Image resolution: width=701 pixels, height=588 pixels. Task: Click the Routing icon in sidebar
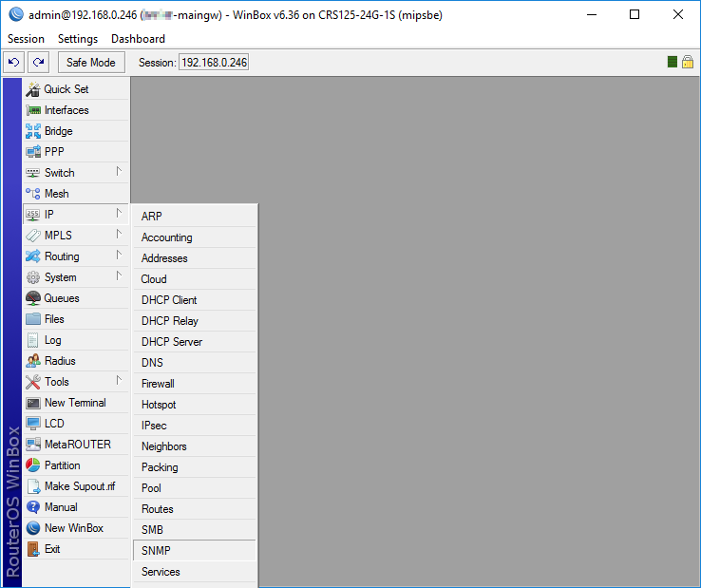(x=33, y=256)
